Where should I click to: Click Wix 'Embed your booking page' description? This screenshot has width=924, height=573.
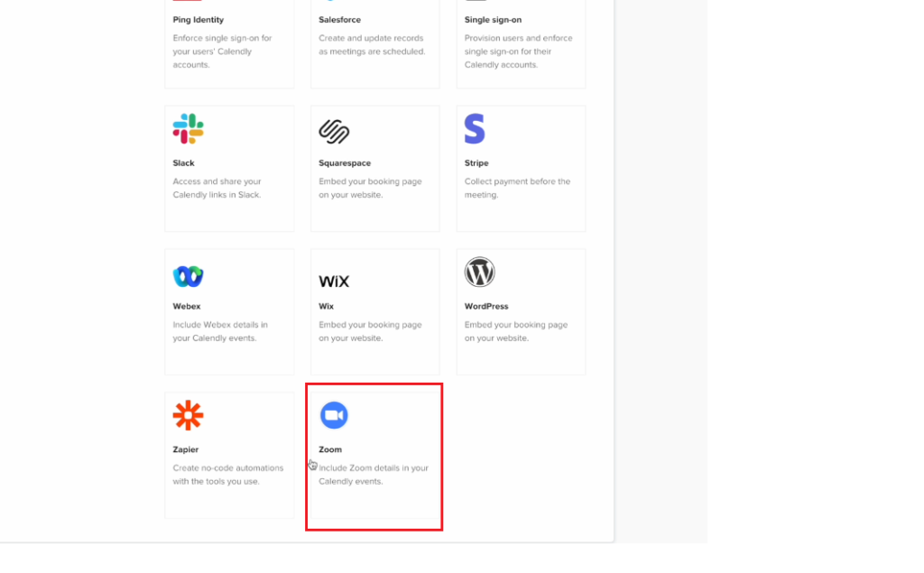370,331
